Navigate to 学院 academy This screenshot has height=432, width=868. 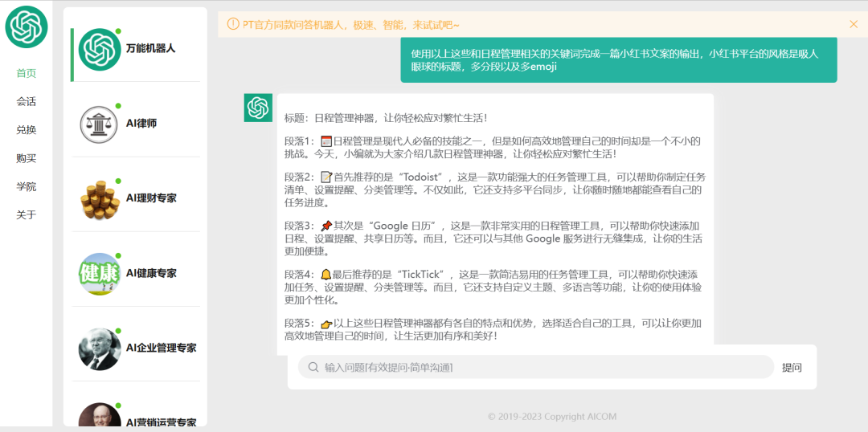26,186
